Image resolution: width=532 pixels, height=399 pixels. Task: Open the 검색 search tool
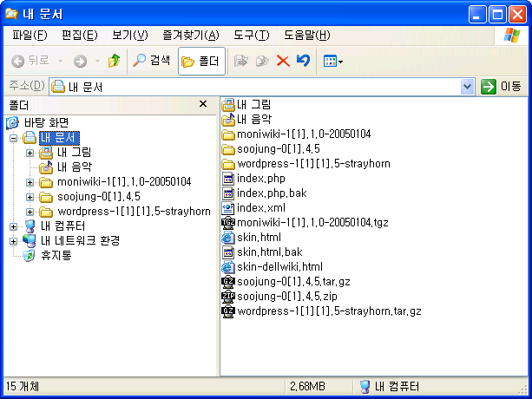coord(151,61)
